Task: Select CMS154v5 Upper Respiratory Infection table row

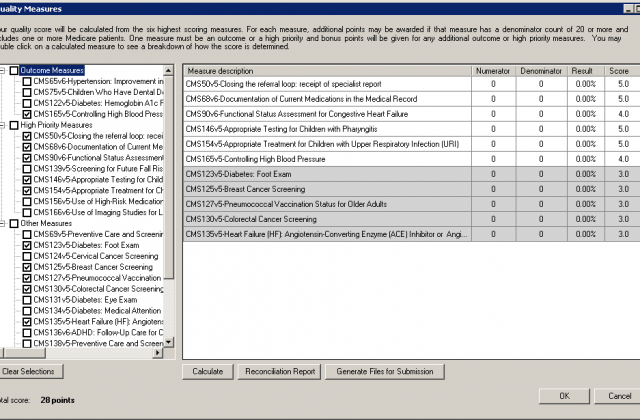Action: pos(411,144)
